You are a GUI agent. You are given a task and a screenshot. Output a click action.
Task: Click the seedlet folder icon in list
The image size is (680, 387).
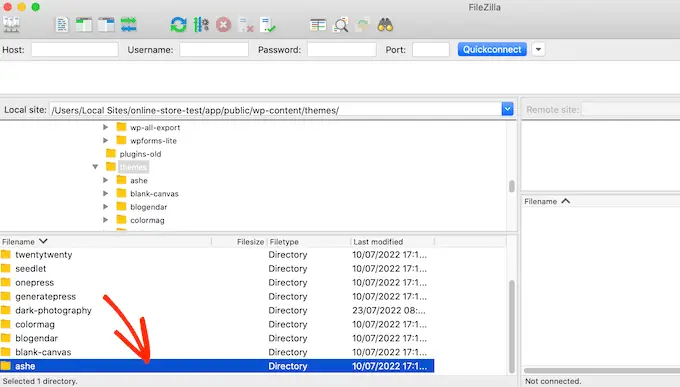pyautogui.click(x=6, y=269)
